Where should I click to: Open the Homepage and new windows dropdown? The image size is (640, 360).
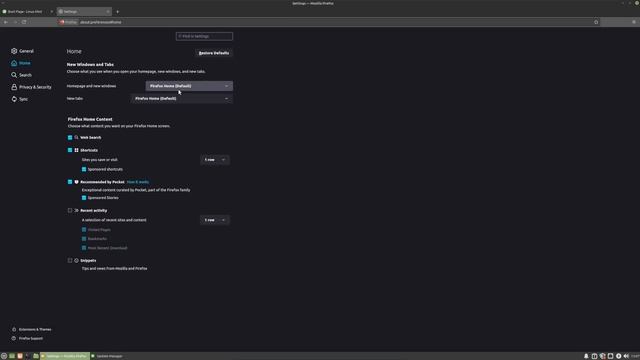click(x=189, y=86)
